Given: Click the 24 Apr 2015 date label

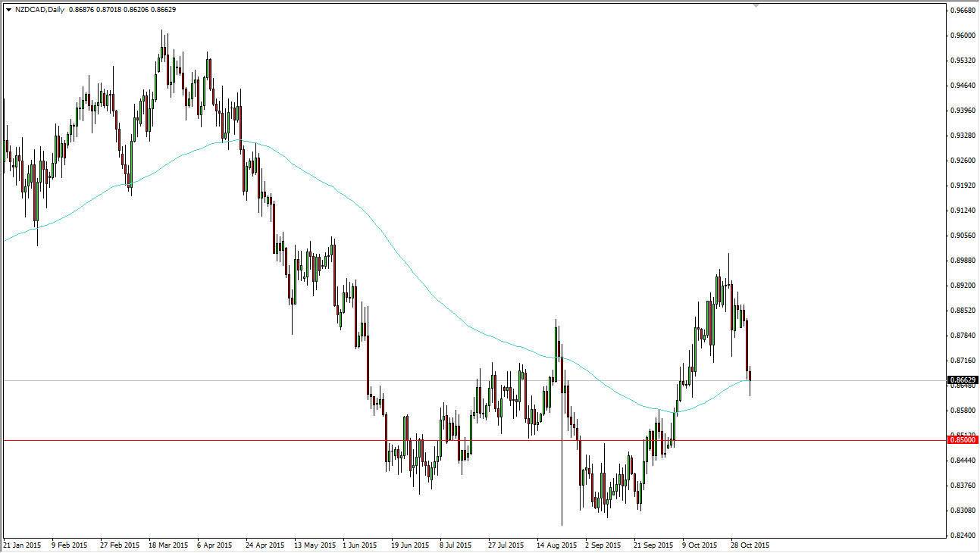Looking at the screenshot, I should click(265, 545).
